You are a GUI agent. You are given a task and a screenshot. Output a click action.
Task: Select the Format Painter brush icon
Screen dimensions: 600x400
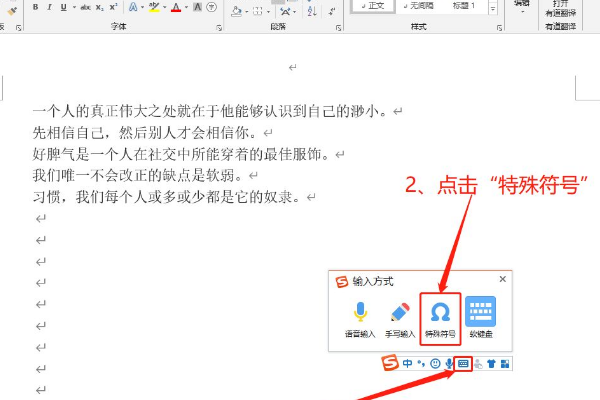(x=13, y=11)
